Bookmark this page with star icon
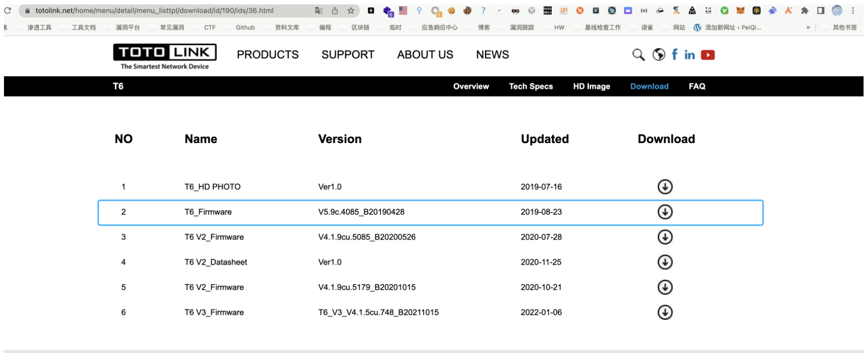This screenshot has height=353, width=868. pos(351,10)
